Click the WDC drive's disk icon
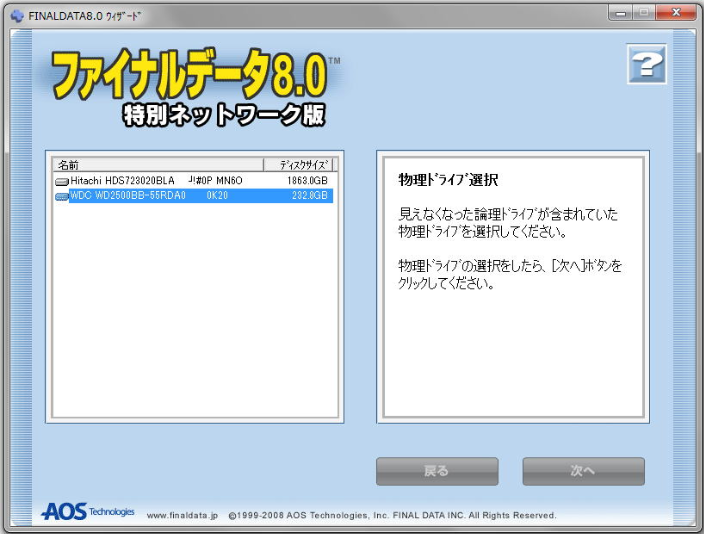The image size is (704, 534). pyautogui.click(x=62, y=196)
